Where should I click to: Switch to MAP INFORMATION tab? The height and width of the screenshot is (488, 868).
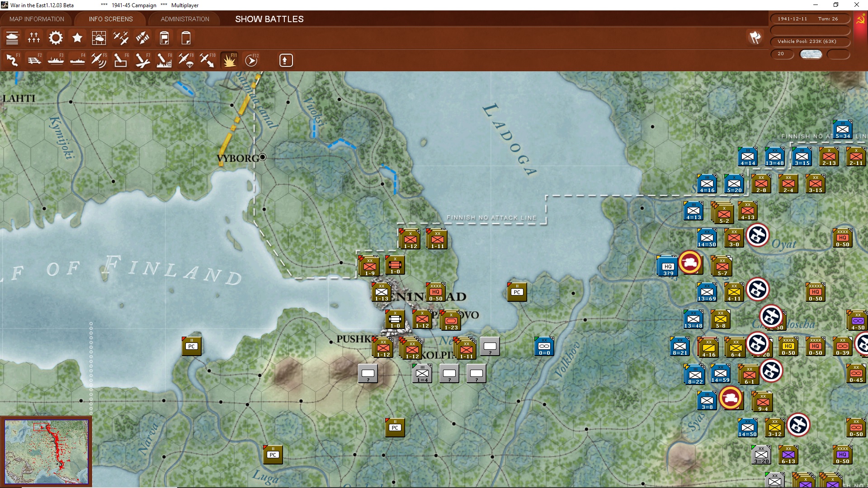pos(37,19)
